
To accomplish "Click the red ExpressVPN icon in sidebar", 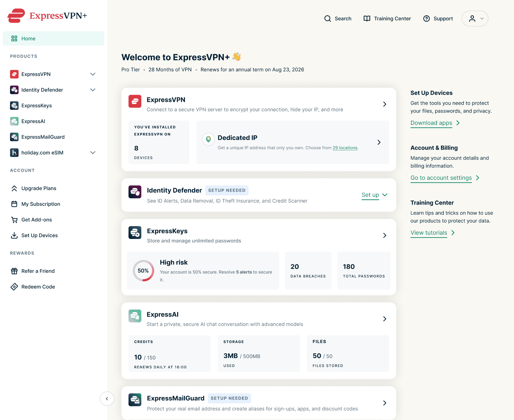I will pos(14,74).
